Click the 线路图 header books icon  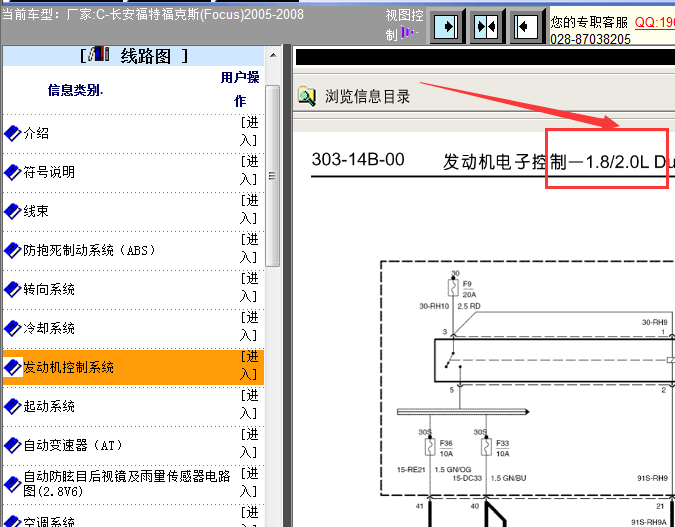coord(99,54)
